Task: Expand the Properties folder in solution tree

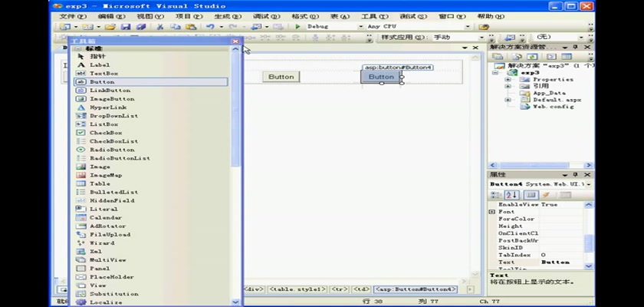Action: point(508,80)
